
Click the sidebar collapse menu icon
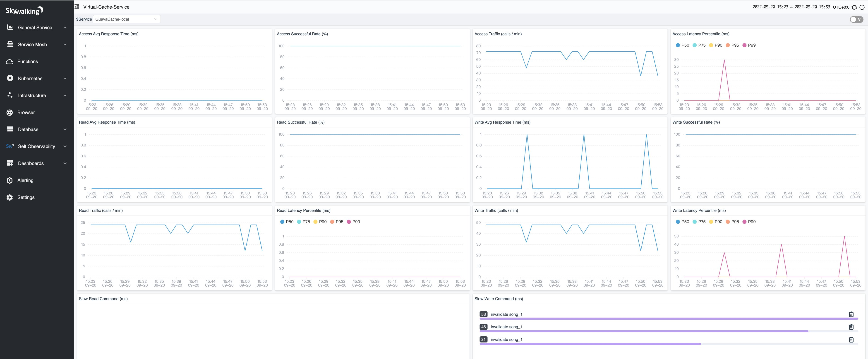pos(77,7)
